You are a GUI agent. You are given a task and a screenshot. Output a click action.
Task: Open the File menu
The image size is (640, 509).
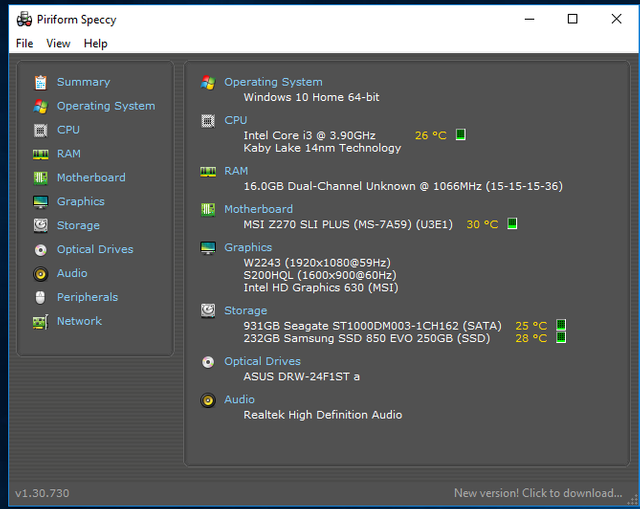click(24, 43)
